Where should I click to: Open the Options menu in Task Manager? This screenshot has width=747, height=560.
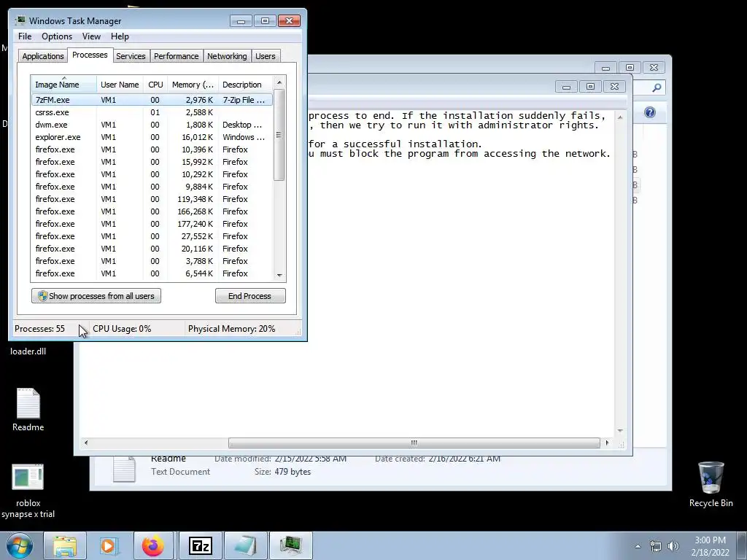(x=57, y=36)
